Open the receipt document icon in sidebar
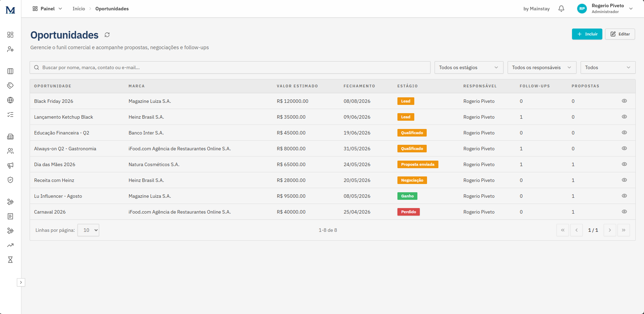 (10, 216)
